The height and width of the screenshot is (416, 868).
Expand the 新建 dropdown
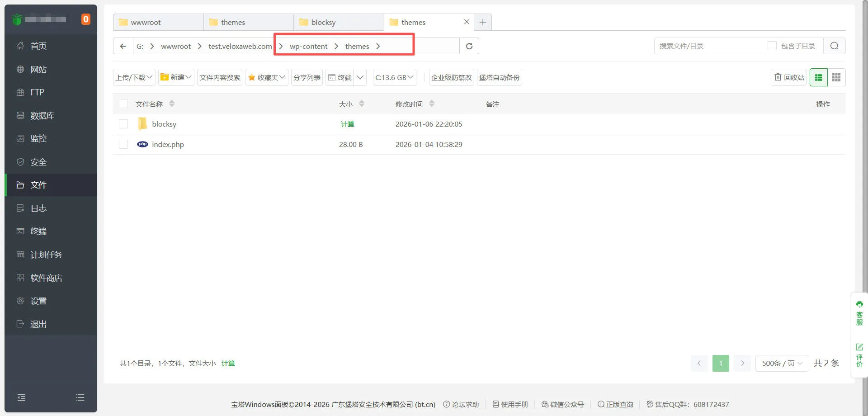[176, 77]
